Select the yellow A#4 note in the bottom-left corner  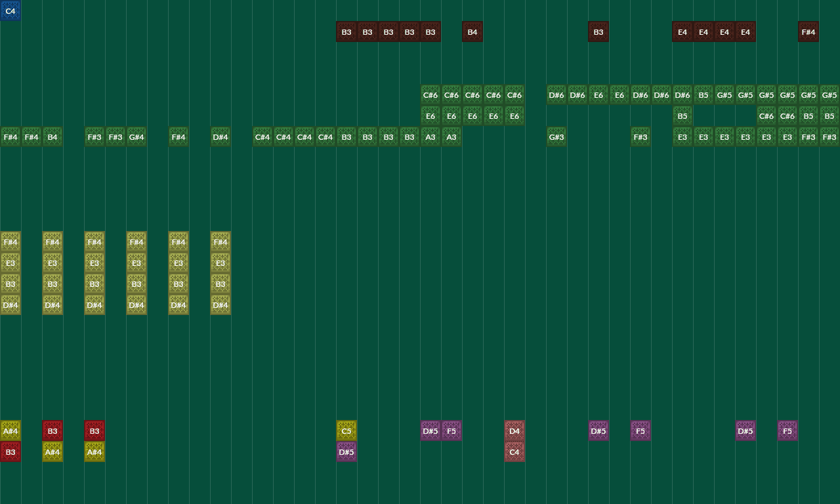[10, 430]
